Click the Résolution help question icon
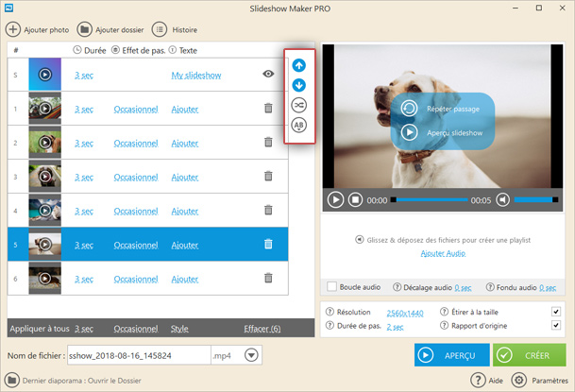575x392 pixels. (x=330, y=312)
